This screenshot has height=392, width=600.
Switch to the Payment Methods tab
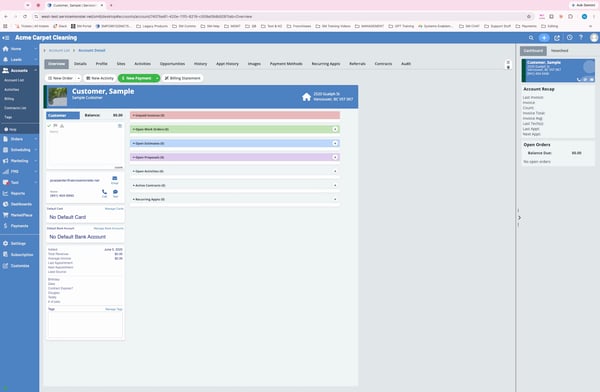point(286,64)
